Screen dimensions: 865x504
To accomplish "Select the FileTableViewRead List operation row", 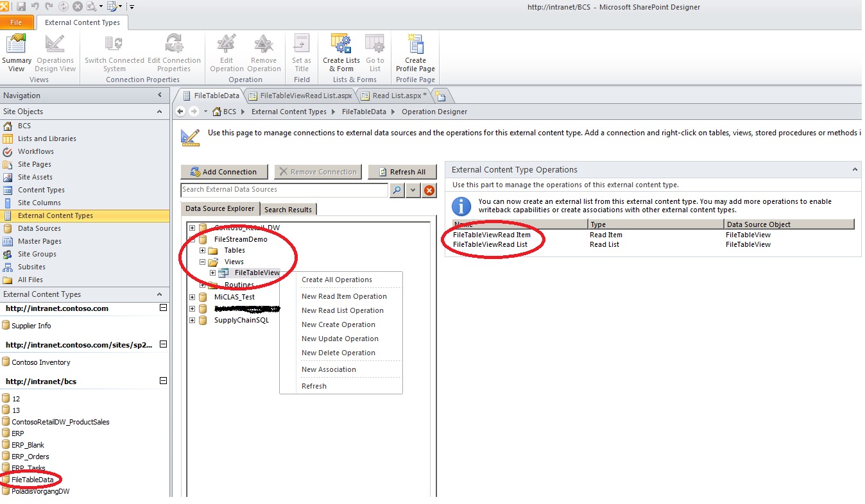I will point(653,244).
